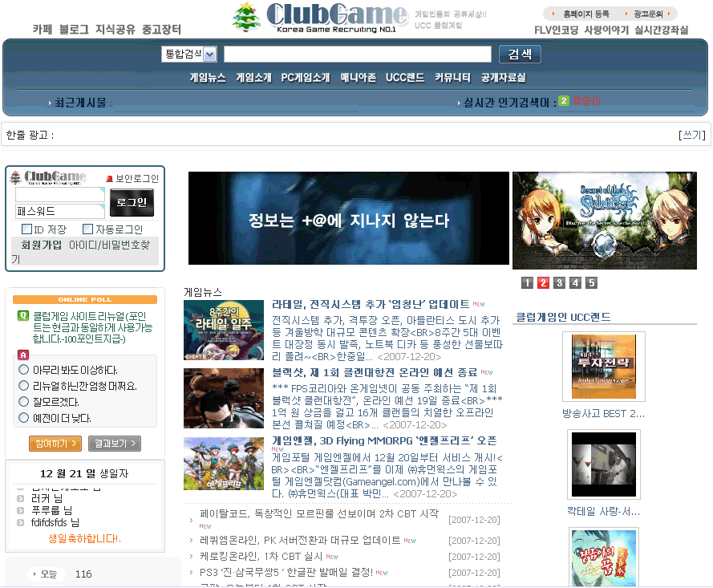
Task: Open the 매니아존 menu
Action: coord(359,78)
